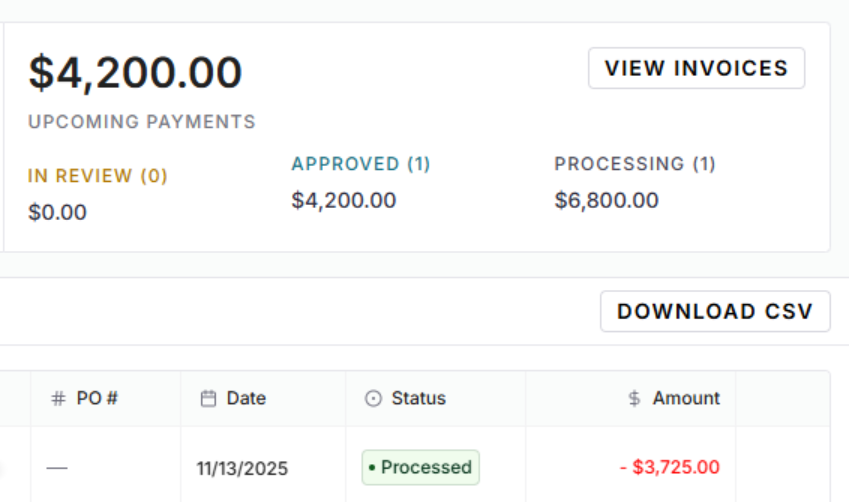Select the 11/13/2025 date cell
849x502 pixels.
click(242, 468)
